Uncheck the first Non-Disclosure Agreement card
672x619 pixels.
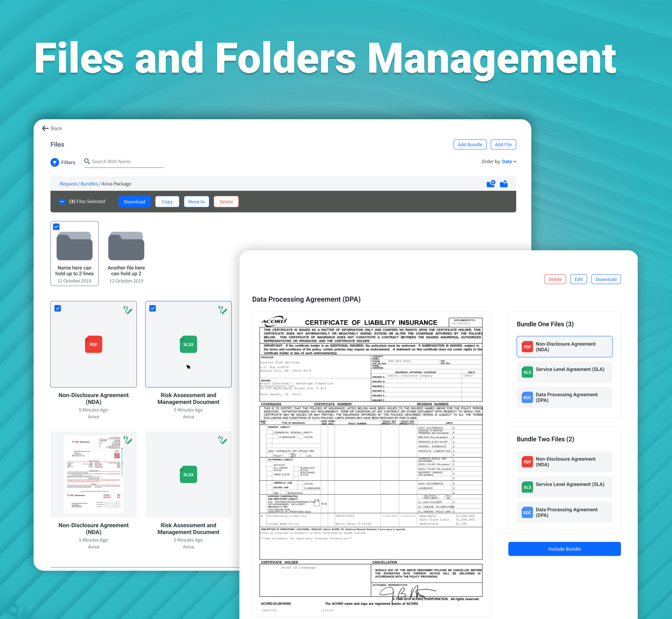[x=58, y=308]
